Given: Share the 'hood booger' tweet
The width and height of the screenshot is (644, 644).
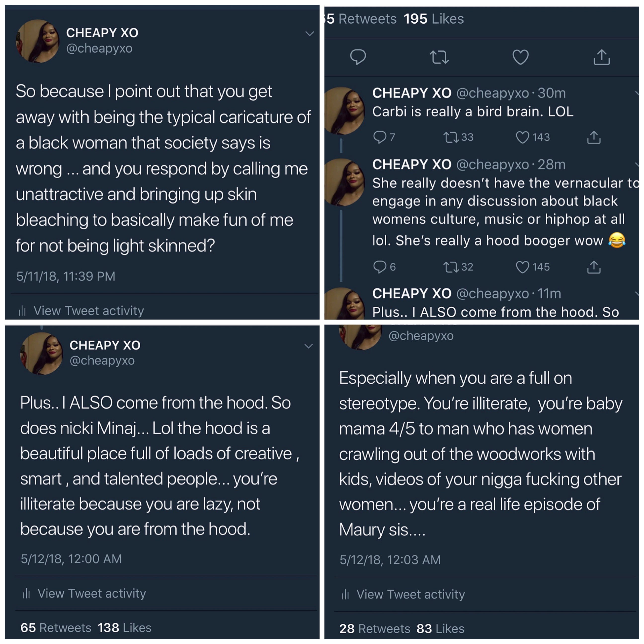Looking at the screenshot, I should point(594,267).
